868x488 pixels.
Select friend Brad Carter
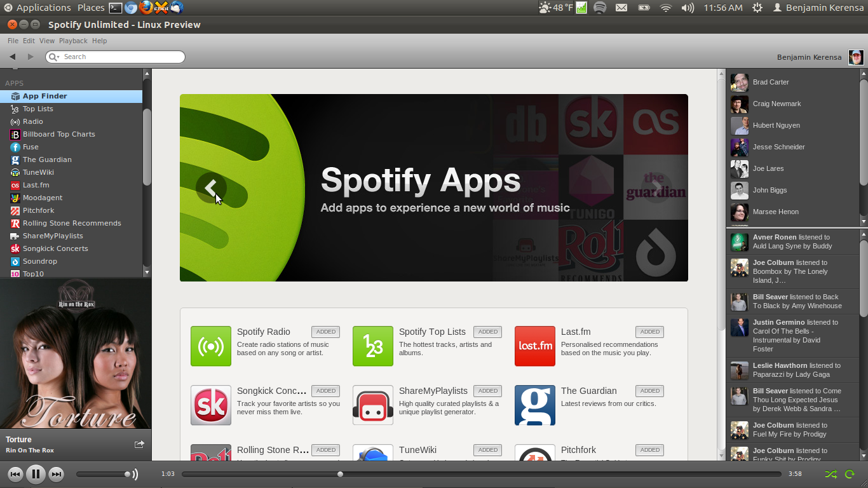tap(792, 82)
